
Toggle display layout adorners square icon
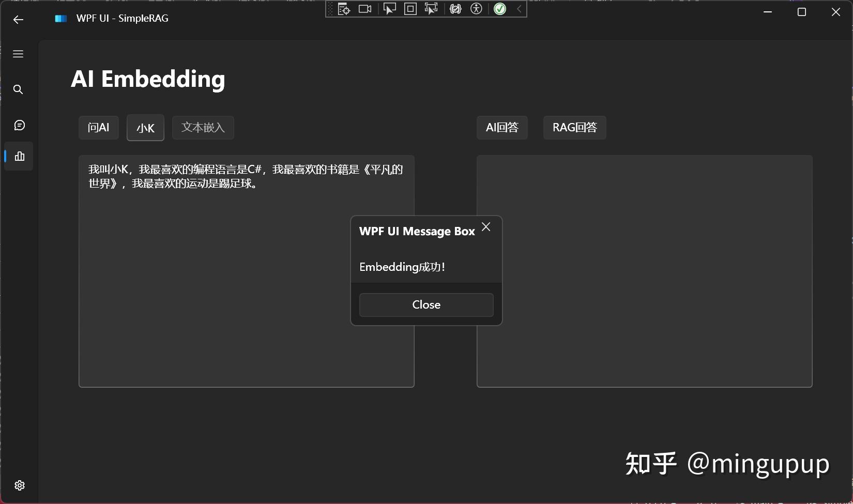(410, 9)
